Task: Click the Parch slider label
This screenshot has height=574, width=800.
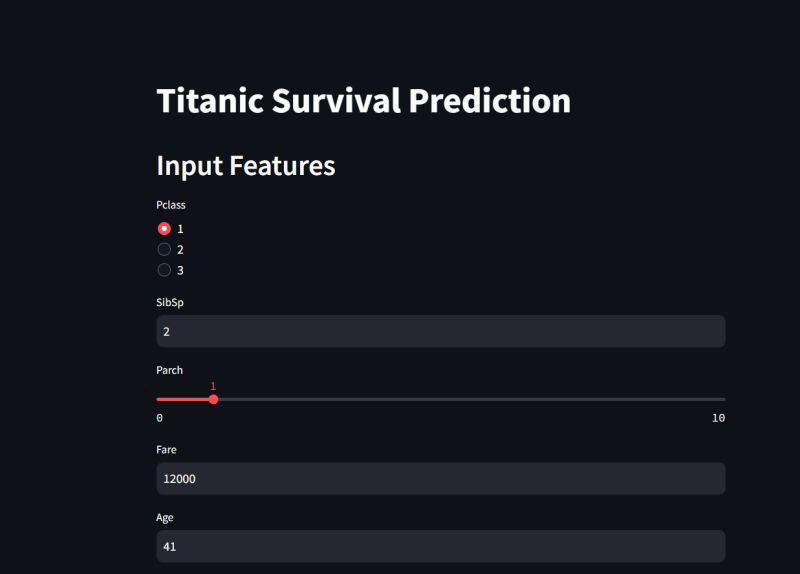Action: 169,370
